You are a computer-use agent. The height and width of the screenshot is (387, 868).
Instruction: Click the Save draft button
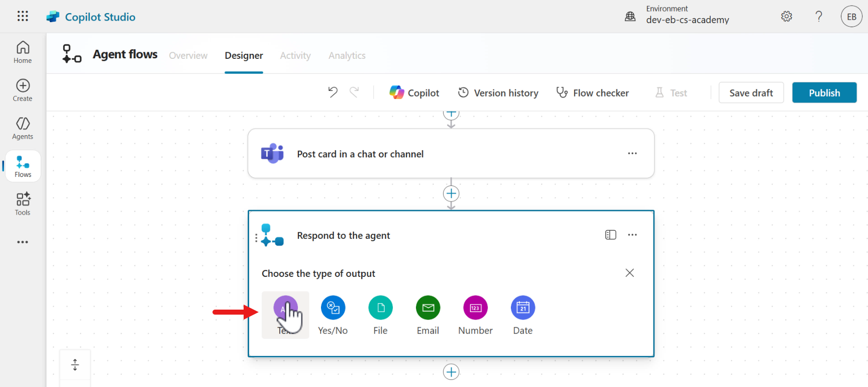(x=751, y=93)
